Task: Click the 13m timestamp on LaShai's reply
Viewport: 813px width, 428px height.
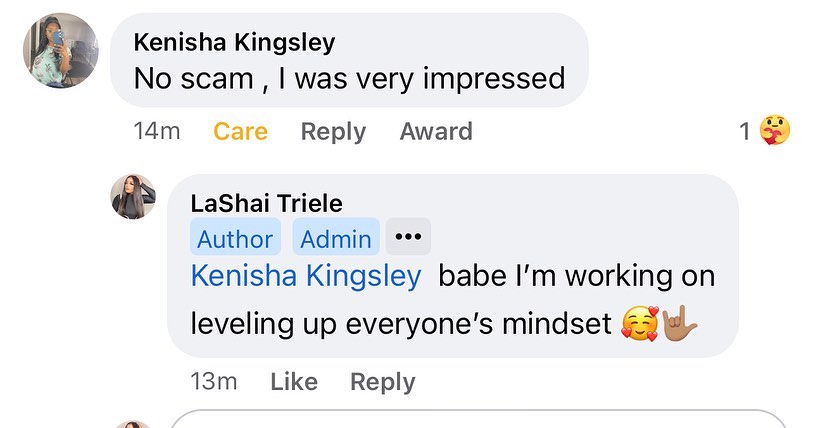Action: 214,381
